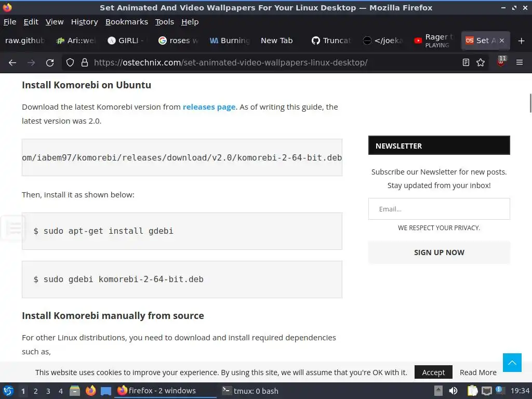Click the 'Install Komorebi on Ubuntu' heading
The image size is (532, 399).
pyautogui.click(x=87, y=85)
